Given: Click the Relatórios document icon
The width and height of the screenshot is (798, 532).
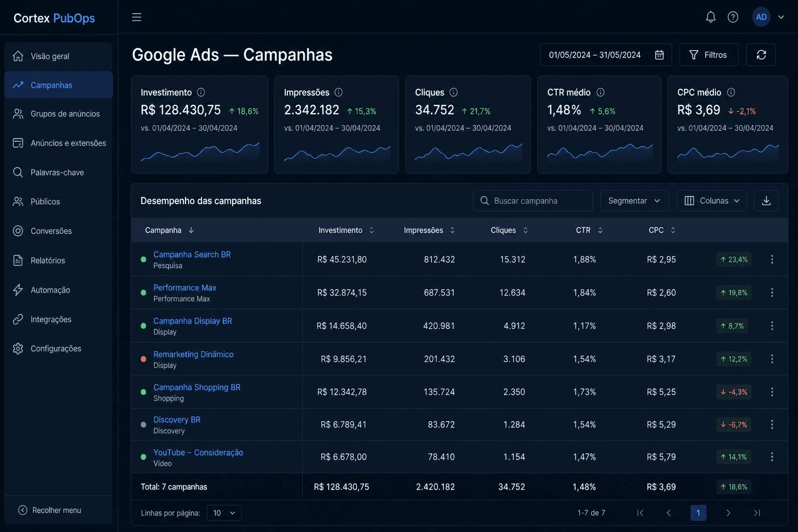Looking at the screenshot, I should (x=18, y=260).
